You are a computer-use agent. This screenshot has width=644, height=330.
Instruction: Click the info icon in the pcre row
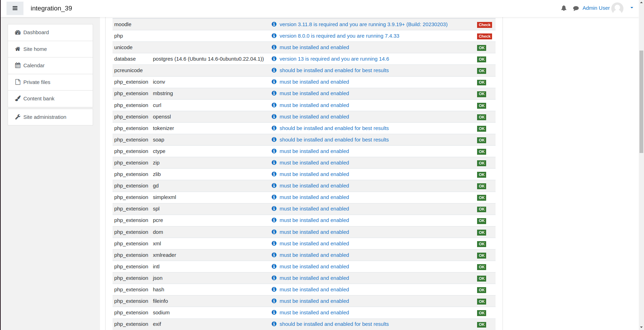point(274,220)
